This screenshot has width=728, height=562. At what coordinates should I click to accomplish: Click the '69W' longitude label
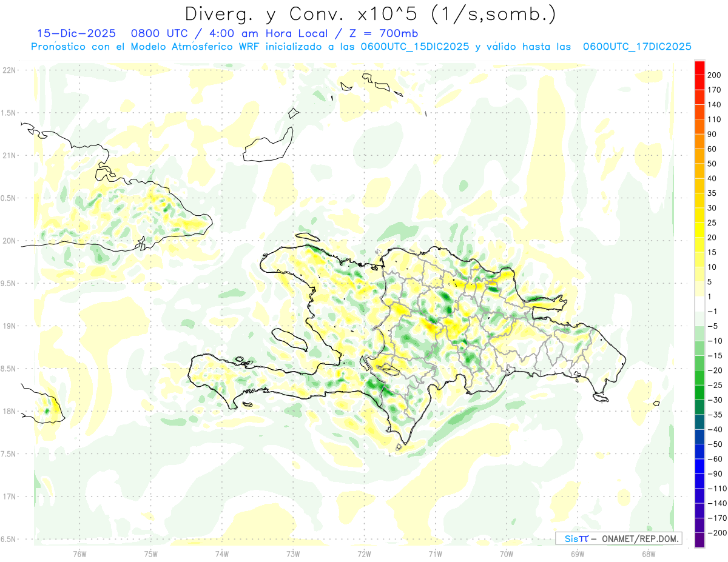pyautogui.click(x=577, y=554)
